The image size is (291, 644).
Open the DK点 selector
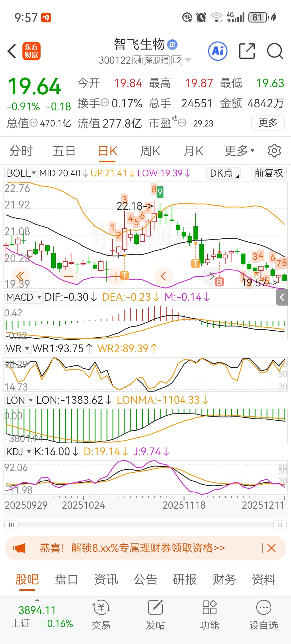[x=224, y=173]
